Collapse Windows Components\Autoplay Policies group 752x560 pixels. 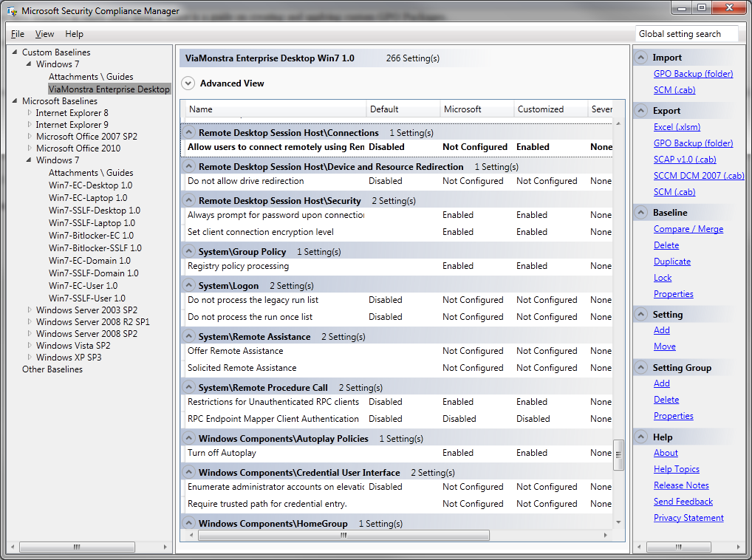189,438
